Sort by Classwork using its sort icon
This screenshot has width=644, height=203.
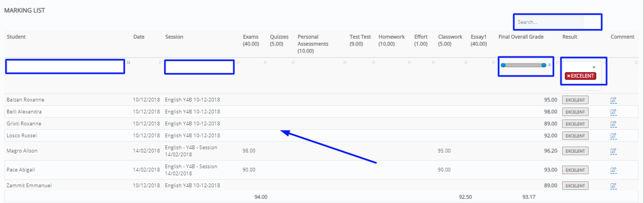466,62
